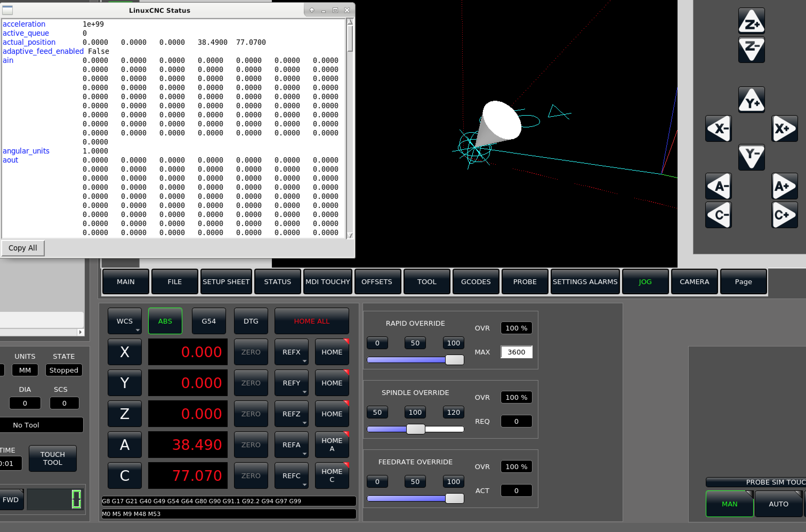Screen dimensions: 806x532
Task: Show the GCODES tab
Action: pos(476,282)
